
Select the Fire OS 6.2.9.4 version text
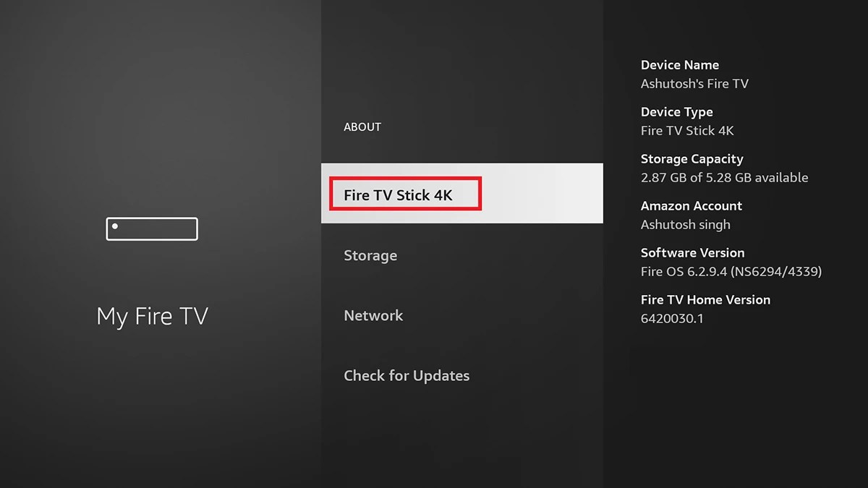[731, 271]
